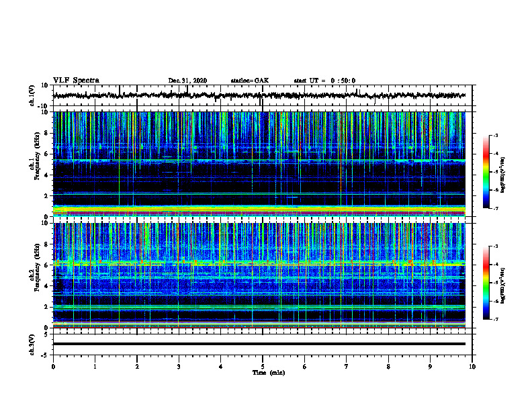
Task: Click the "Time (min)" x-axis label
Action: pyautogui.click(x=269, y=373)
